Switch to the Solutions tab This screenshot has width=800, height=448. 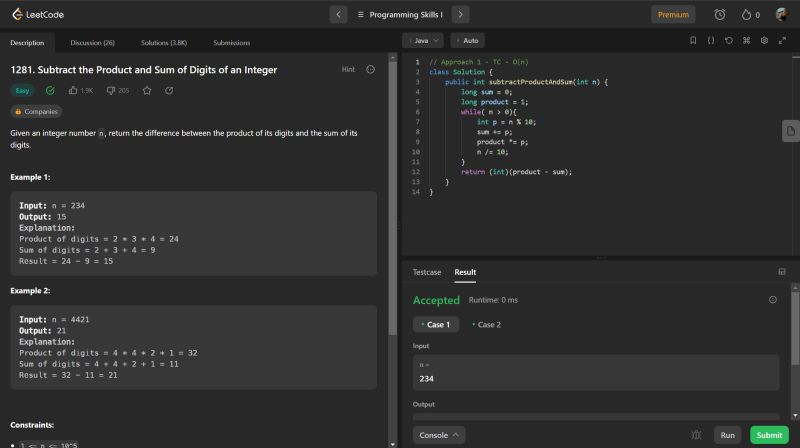point(163,43)
